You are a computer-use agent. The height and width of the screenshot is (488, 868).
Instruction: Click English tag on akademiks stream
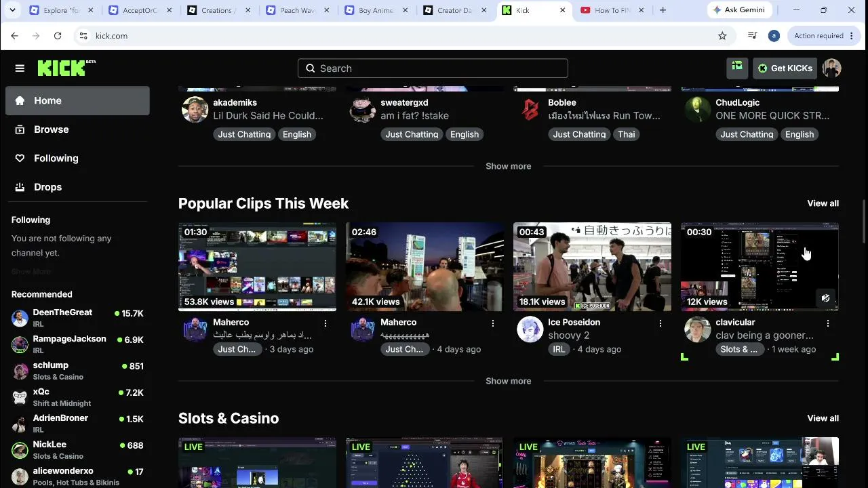coord(297,134)
